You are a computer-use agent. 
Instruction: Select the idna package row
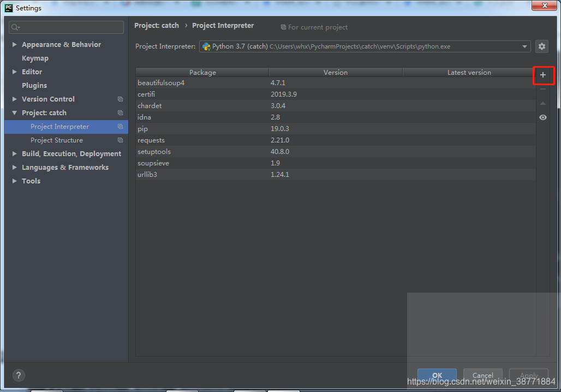[336, 117]
